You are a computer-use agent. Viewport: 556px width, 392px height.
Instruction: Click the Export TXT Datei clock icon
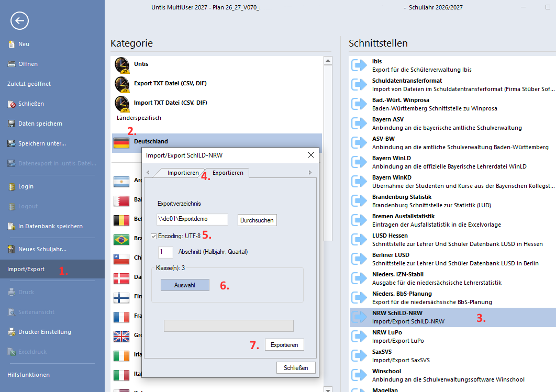click(x=121, y=84)
